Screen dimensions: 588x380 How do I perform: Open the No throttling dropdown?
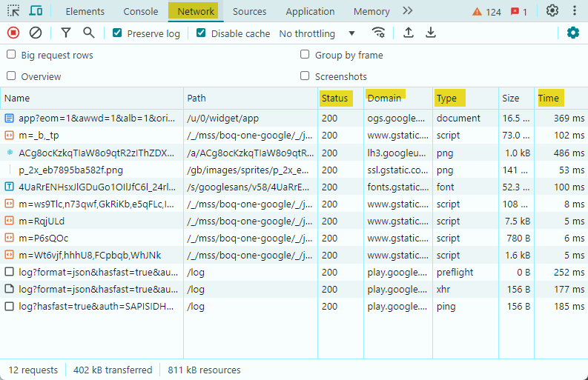point(317,33)
